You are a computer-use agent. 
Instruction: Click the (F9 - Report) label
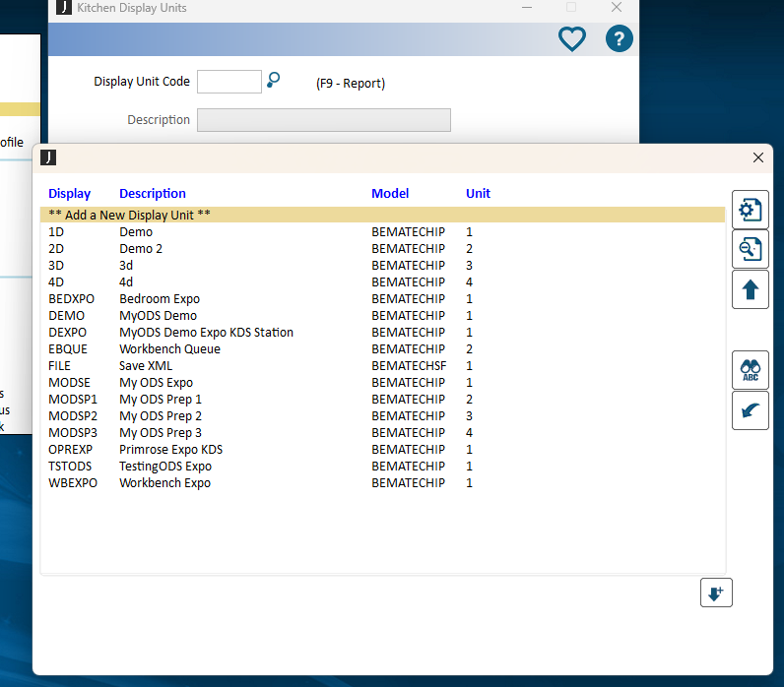[x=351, y=83]
